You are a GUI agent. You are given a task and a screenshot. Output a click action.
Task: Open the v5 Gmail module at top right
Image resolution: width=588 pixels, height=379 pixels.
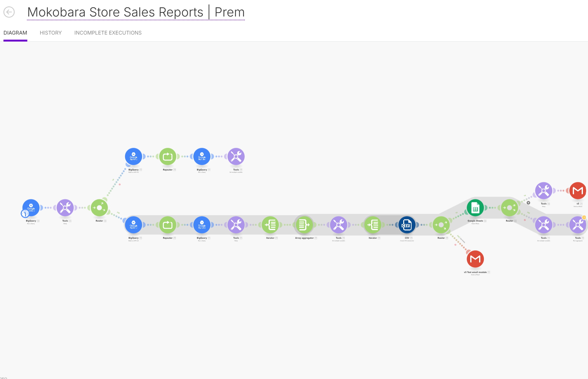(578, 191)
